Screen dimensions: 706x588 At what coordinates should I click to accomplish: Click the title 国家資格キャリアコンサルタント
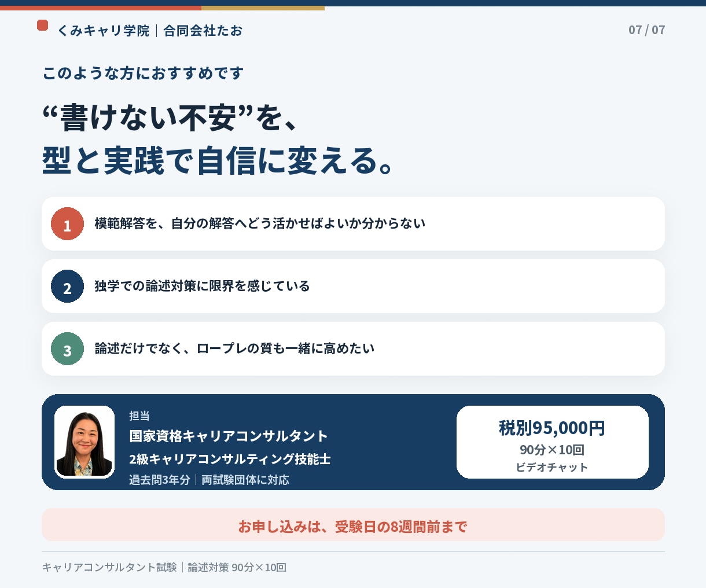229,436
